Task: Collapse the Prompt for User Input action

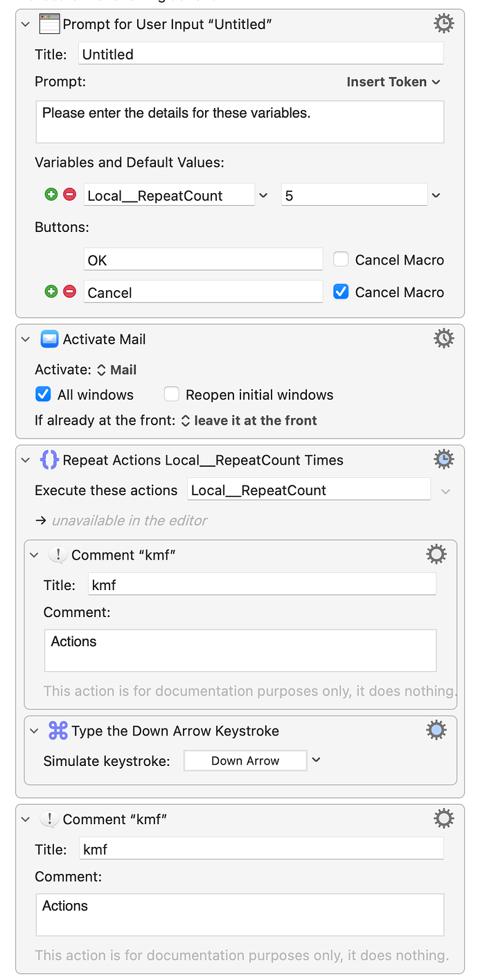Action: tap(26, 25)
